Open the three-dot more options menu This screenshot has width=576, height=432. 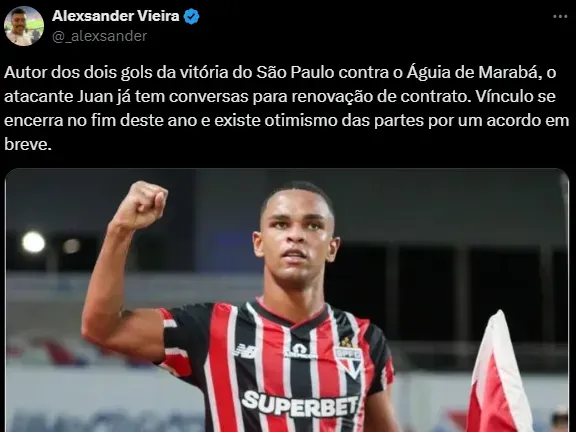tap(560, 17)
